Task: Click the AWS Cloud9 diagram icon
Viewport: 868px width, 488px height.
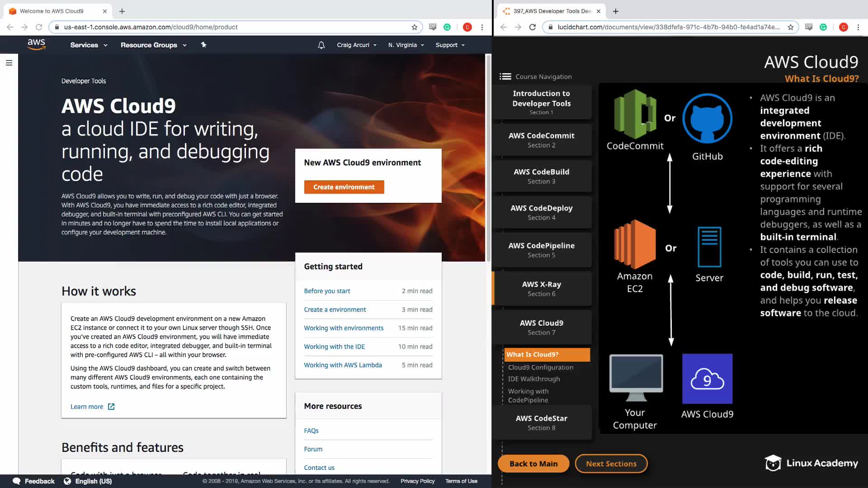Action: 707,379
